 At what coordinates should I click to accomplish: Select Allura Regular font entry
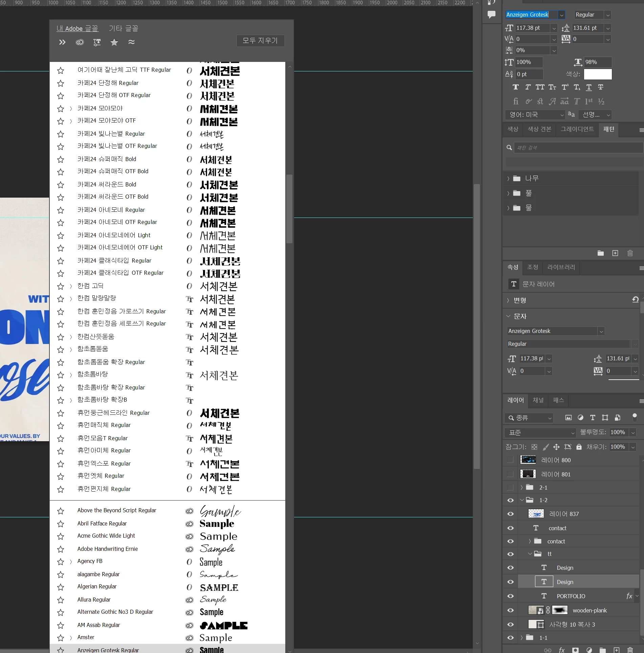pyautogui.click(x=168, y=600)
